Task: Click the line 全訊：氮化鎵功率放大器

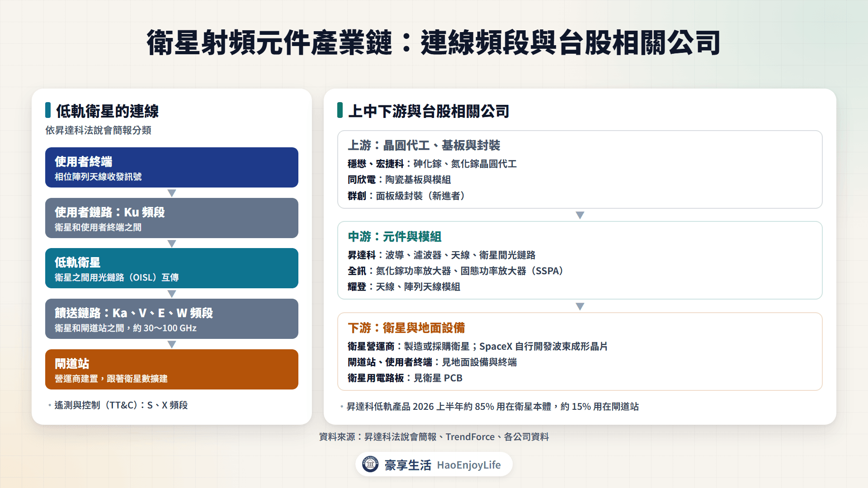Action: click(457, 271)
